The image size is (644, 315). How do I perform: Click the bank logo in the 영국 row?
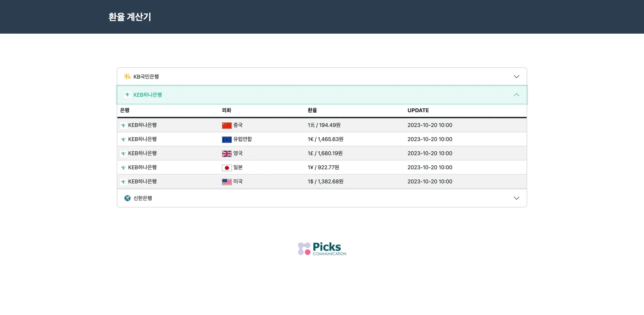coord(123,154)
